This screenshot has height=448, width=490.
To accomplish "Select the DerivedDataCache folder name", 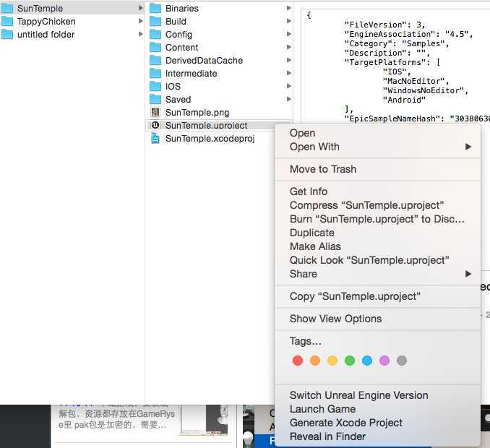I will click(x=204, y=61).
